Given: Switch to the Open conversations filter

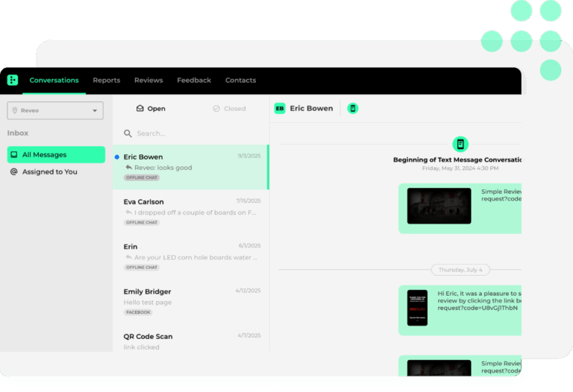Looking at the screenshot, I should pos(150,109).
